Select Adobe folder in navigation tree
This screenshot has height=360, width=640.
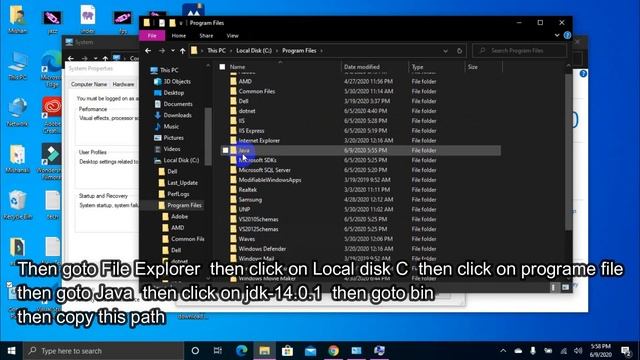click(x=179, y=216)
